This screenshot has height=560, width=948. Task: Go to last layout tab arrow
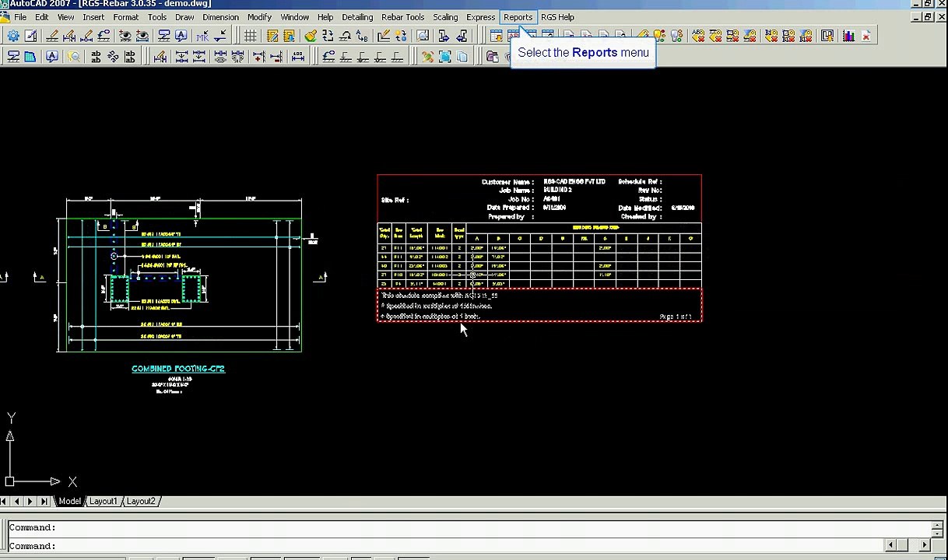pos(44,502)
